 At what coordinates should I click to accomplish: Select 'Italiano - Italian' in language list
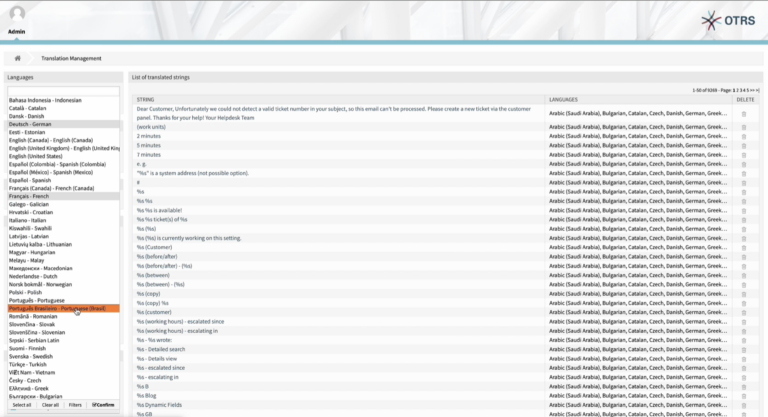[63, 220]
